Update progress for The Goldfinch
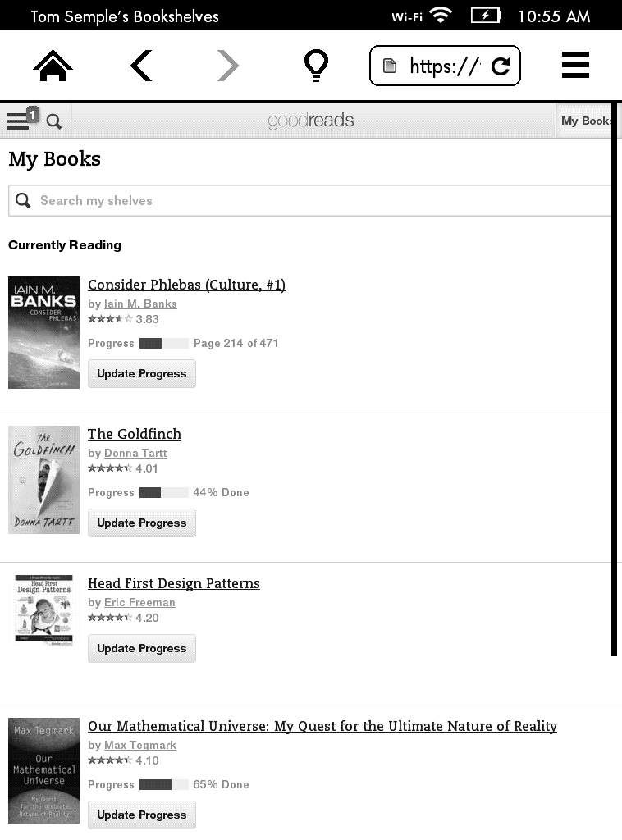The image size is (622, 840). (x=142, y=523)
